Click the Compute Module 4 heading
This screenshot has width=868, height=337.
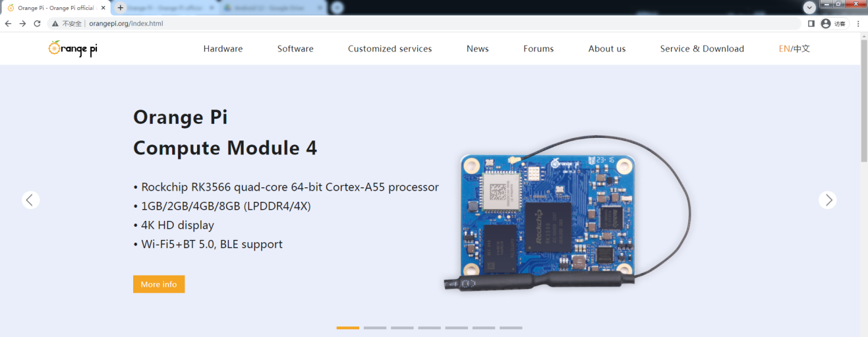225,148
